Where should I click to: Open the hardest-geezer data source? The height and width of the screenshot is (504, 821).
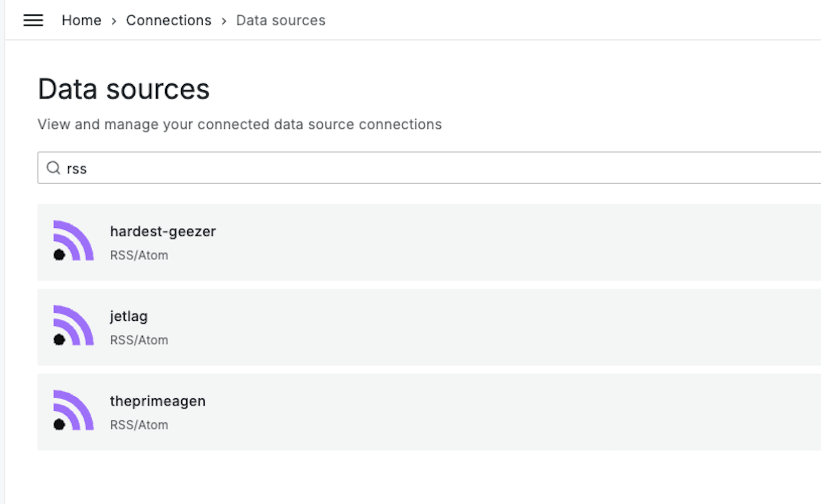pyautogui.click(x=163, y=231)
